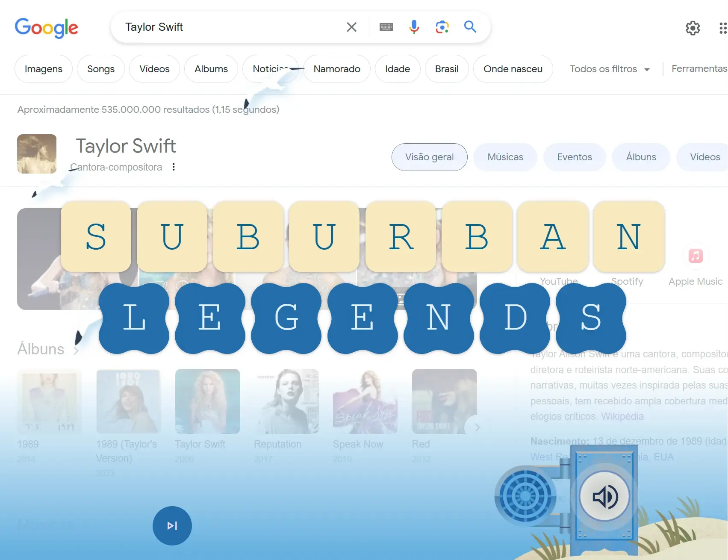Open Google apps grid icon

point(723,28)
